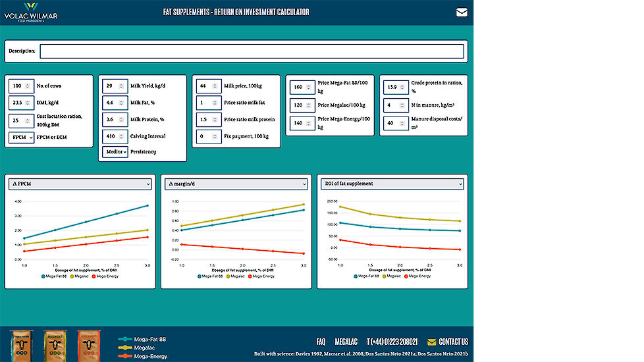Click the phone number link in footer

click(x=392, y=342)
